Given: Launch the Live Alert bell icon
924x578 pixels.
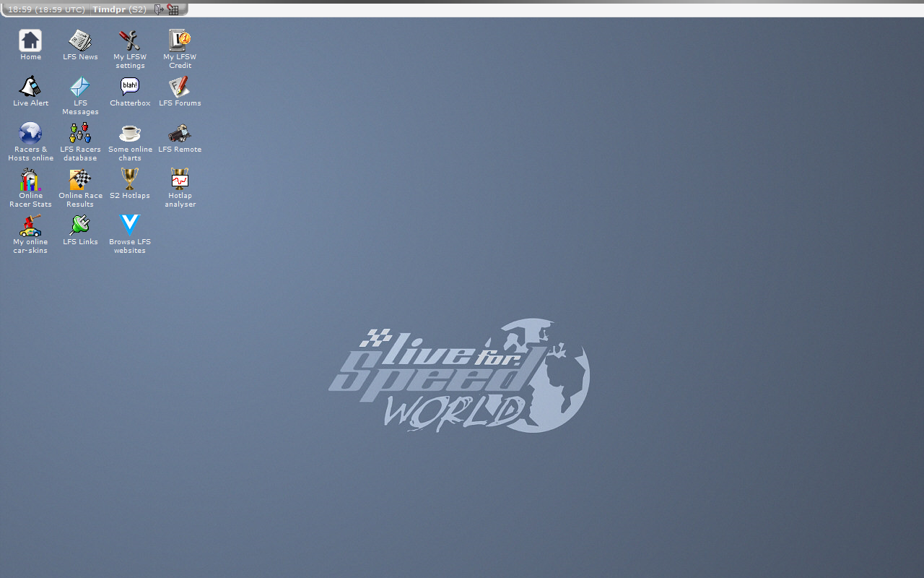Looking at the screenshot, I should point(30,87).
